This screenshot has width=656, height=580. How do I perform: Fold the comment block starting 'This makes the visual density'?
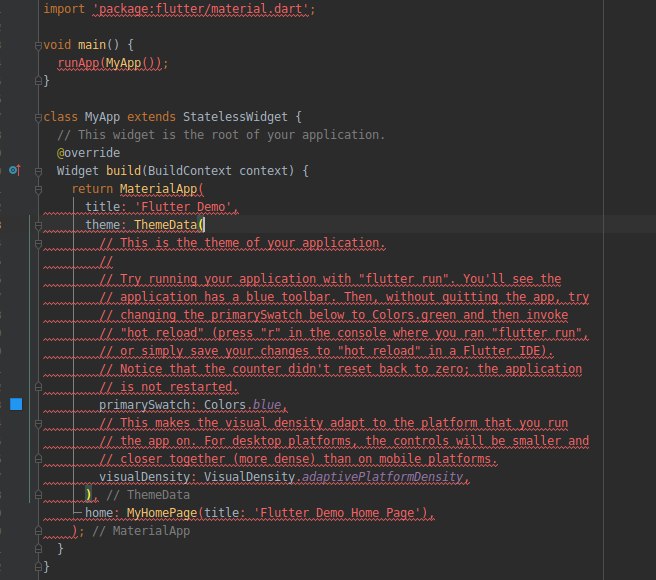pos(38,423)
